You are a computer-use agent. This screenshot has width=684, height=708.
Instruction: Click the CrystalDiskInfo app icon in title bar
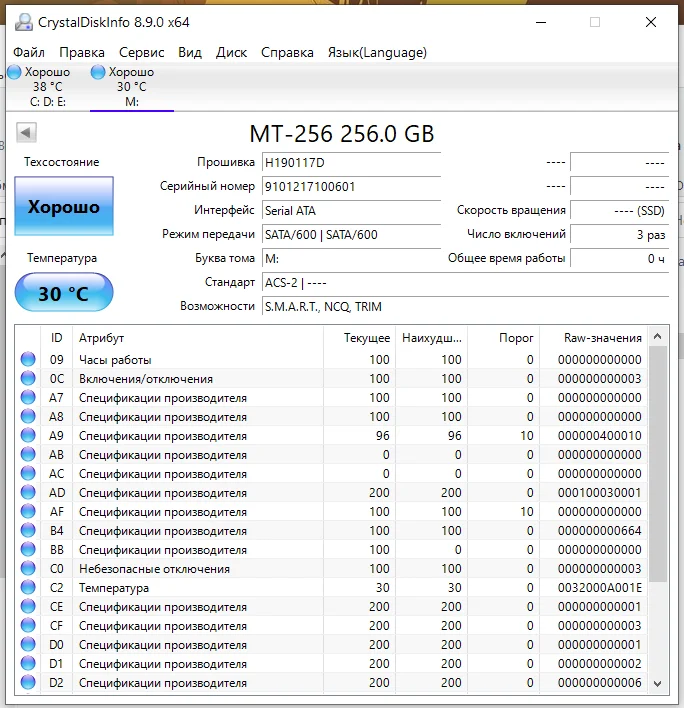(x=23, y=22)
